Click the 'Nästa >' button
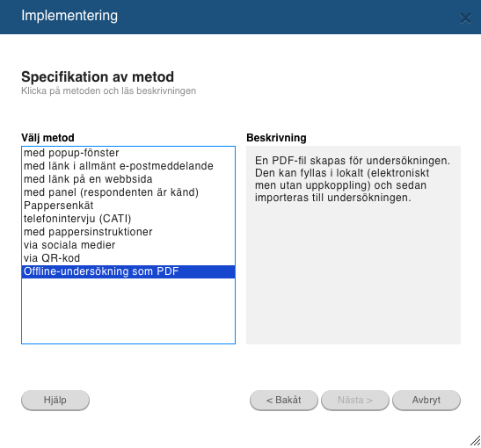The width and height of the screenshot is (481, 448). click(355, 400)
